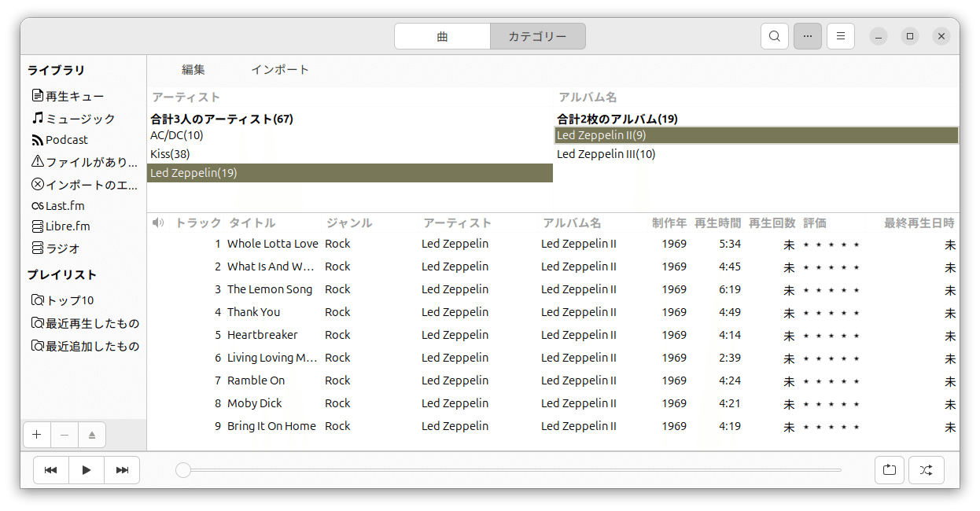Select the track The Lemon Song
The image size is (980, 511).
point(553,289)
